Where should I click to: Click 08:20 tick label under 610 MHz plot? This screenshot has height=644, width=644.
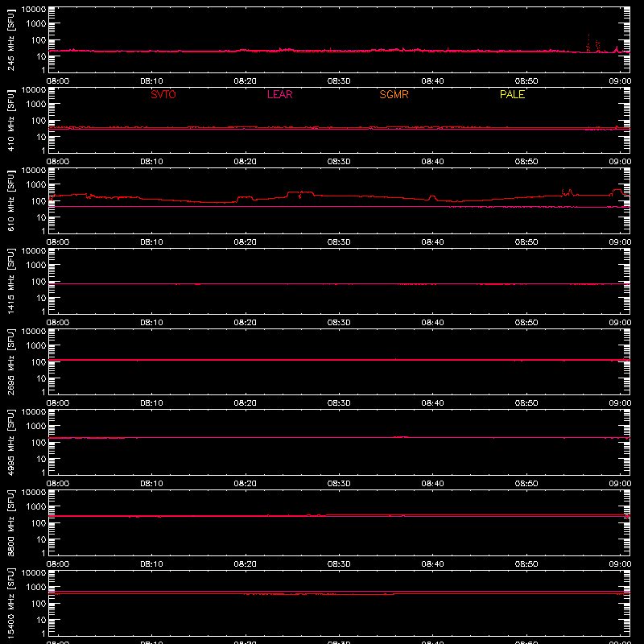coord(246,242)
